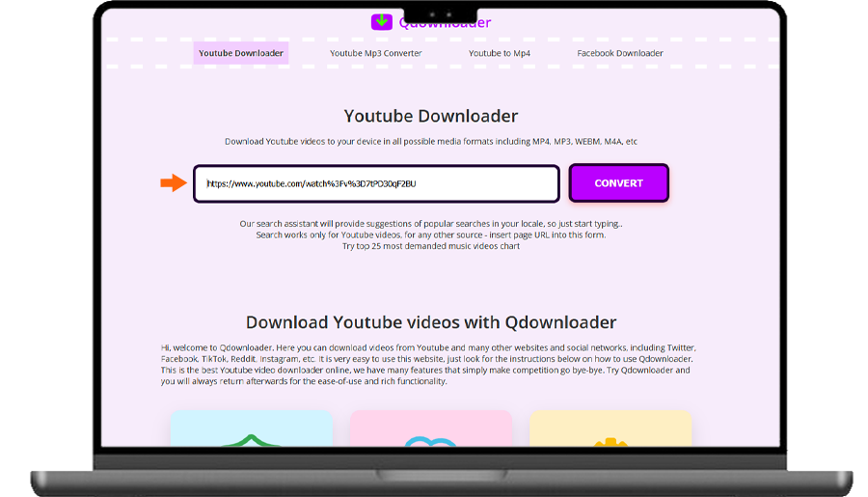This screenshot has width=868, height=497.
Task: Click 'Download Youtube videos to your device' subtitle
Action: pos(431,141)
